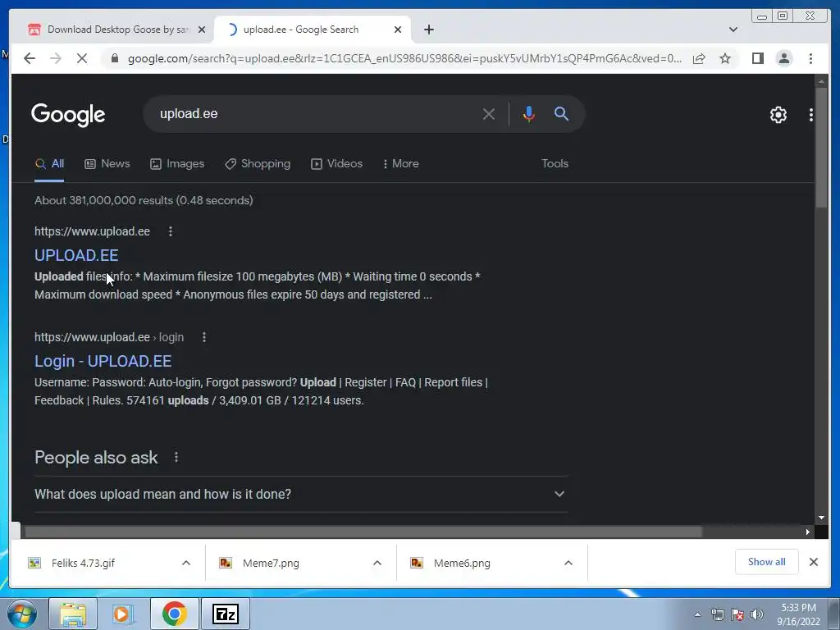Open the More search categories menu

click(x=400, y=164)
